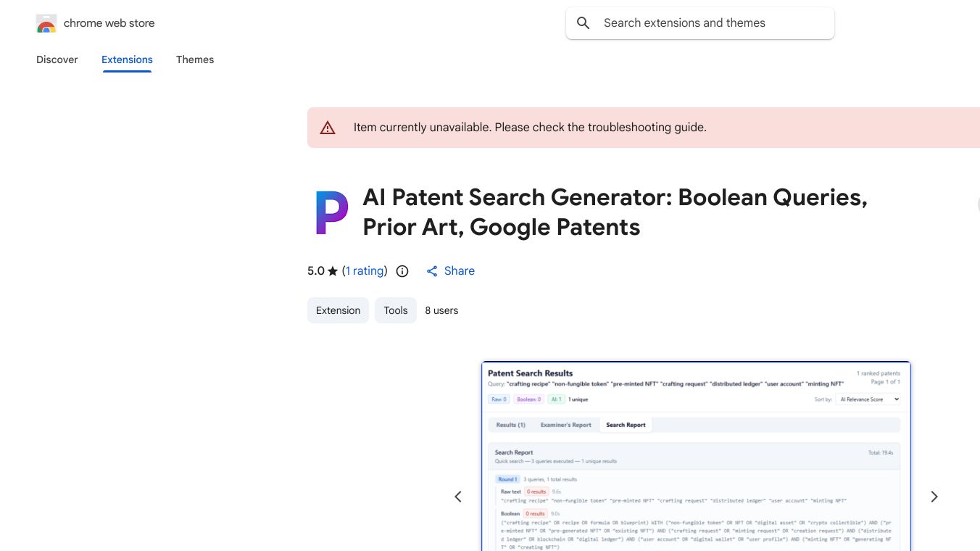Click the purple P extension logo
This screenshot has height=551, width=980.
pos(331,212)
